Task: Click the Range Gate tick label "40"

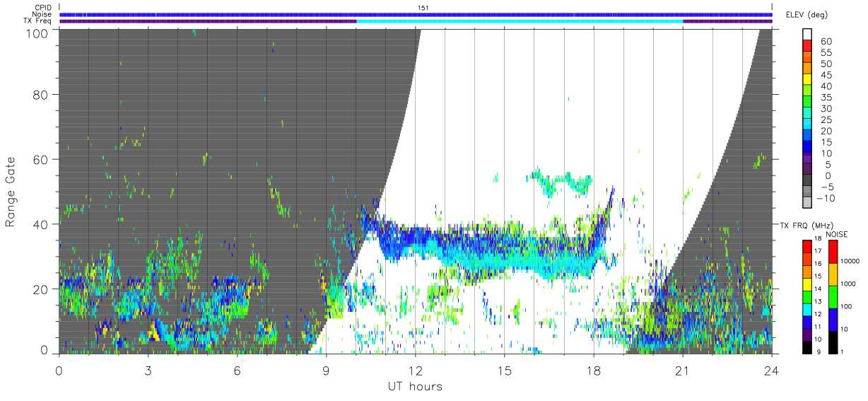Action: click(x=42, y=224)
